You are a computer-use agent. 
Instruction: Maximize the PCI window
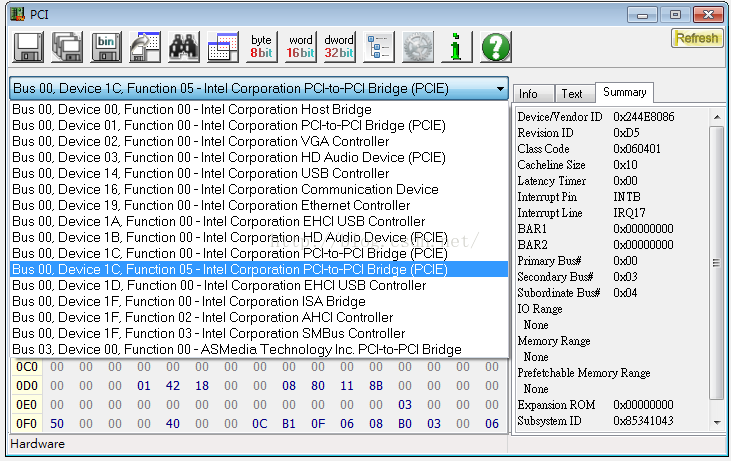(675, 15)
